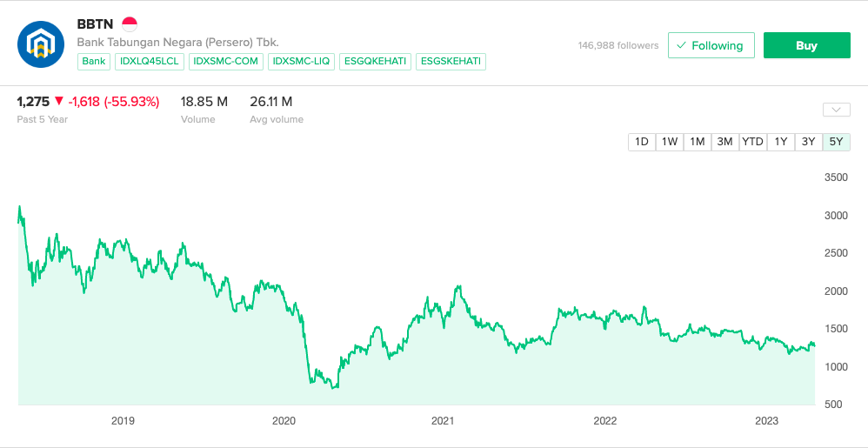868x448 pixels.
Task: Click the 2020 x-axis label
Action: click(x=284, y=421)
